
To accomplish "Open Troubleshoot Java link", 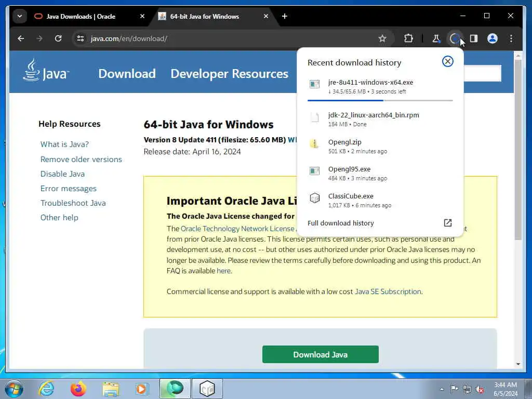I will click(73, 203).
